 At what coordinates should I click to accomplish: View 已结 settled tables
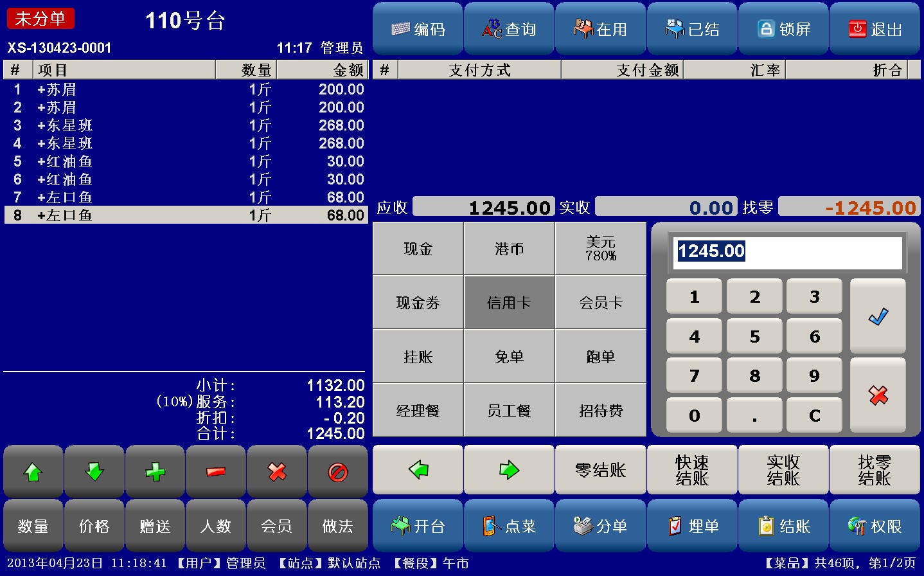click(x=692, y=28)
